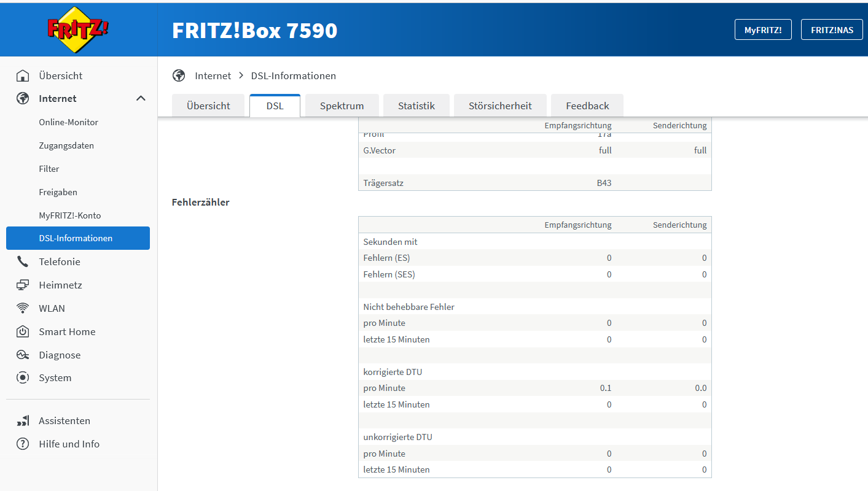
Task: Switch to the Feedback tab
Action: [x=587, y=106]
